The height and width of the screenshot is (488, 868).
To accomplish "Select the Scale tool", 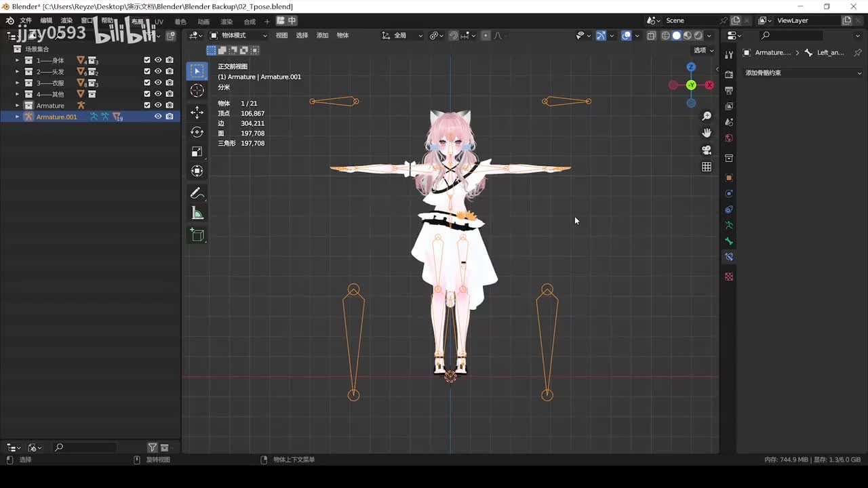I will pos(197,151).
